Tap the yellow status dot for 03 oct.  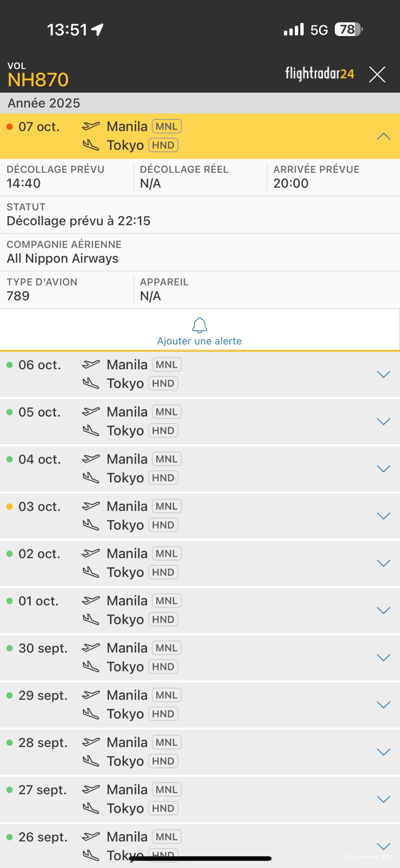(10, 506)
